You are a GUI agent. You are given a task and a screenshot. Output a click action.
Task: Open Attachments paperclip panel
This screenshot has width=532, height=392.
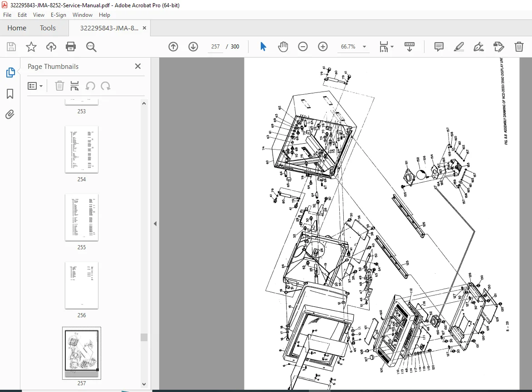[10, 115]
